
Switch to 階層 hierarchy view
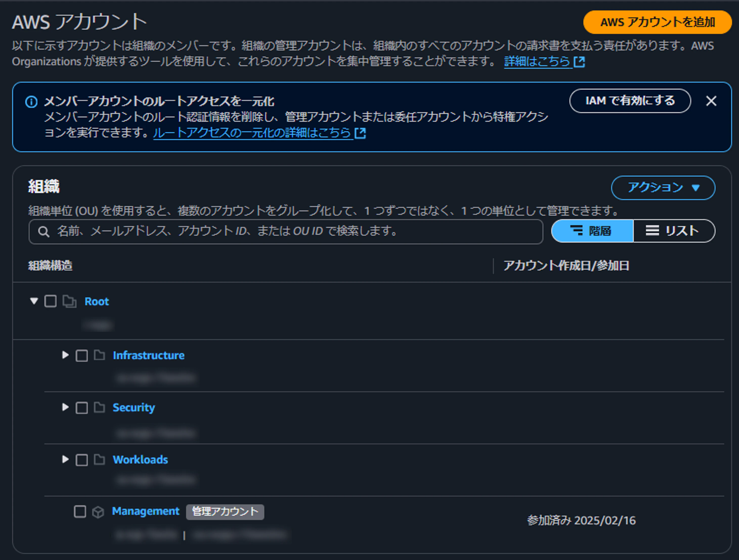pos(592,231)
